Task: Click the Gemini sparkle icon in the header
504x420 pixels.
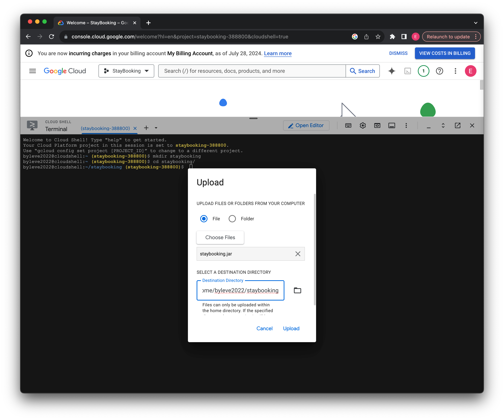Action: coord(391,71)
